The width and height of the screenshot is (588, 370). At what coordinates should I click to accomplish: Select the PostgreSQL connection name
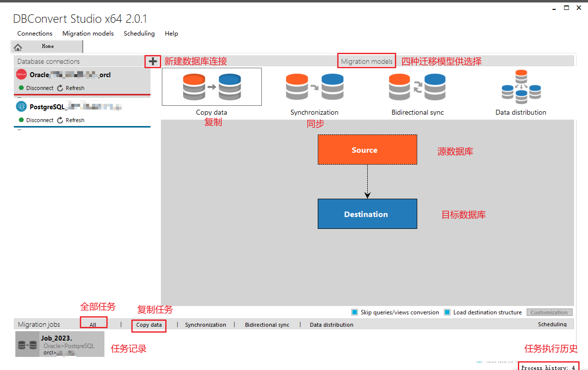coord(75,107)
